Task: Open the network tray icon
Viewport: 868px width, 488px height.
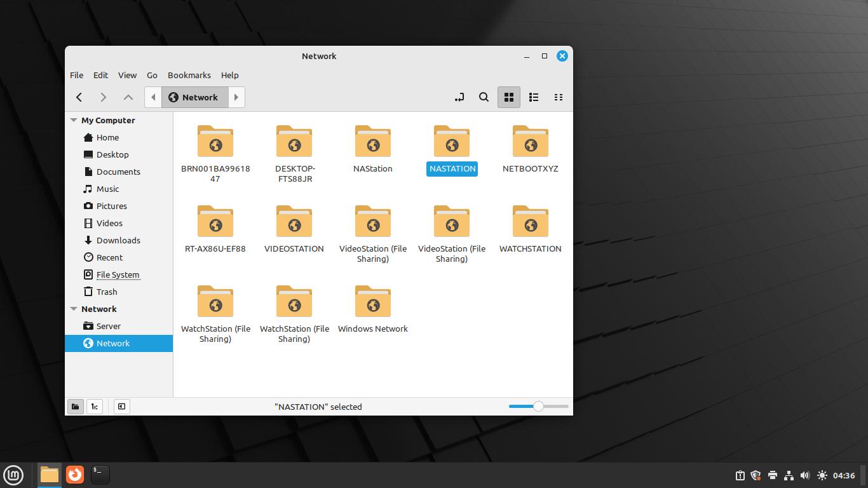Action: 789,475
